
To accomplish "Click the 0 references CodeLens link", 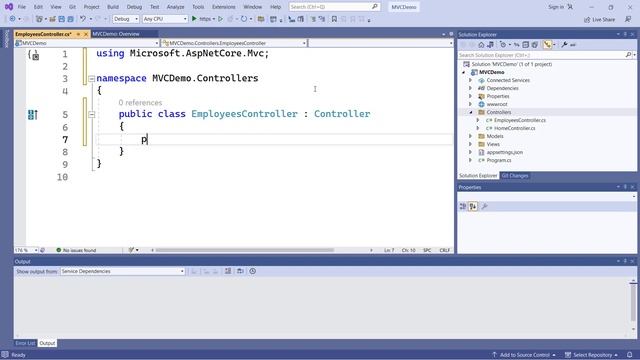I will (140, 102).
